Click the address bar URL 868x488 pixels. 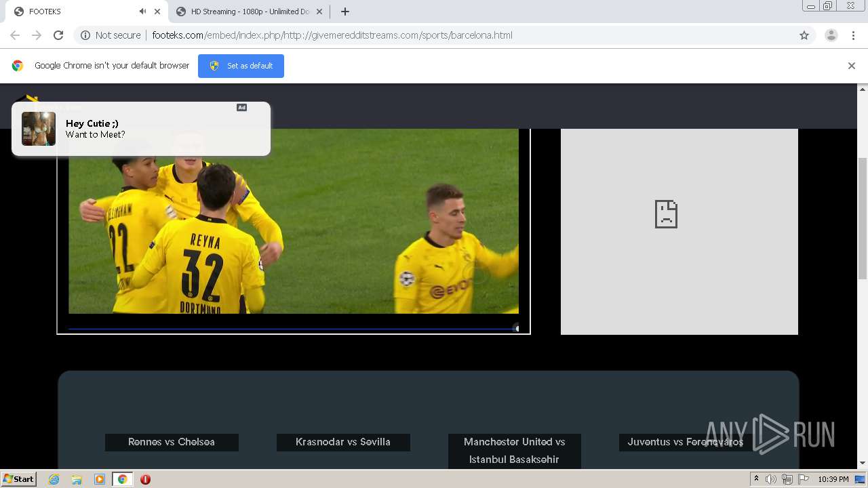click(332, 35)
